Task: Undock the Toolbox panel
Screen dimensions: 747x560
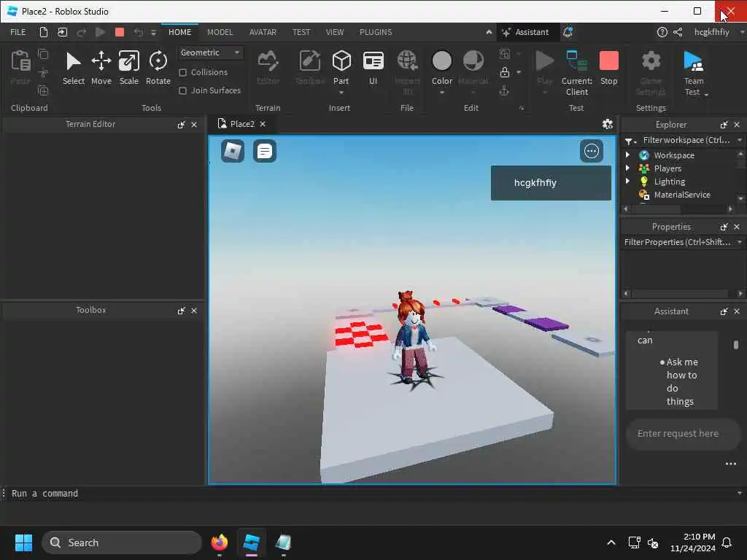Action: click(x=181, y=311)
